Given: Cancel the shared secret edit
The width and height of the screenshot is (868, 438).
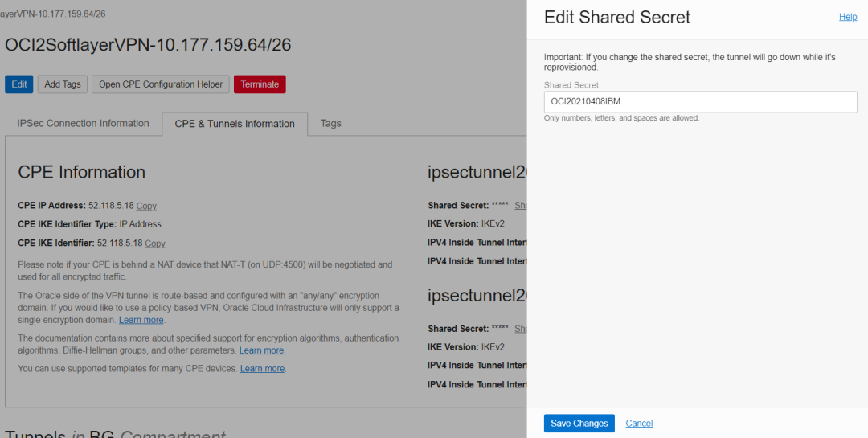Looking at the screenshot, I should (639, 423).
